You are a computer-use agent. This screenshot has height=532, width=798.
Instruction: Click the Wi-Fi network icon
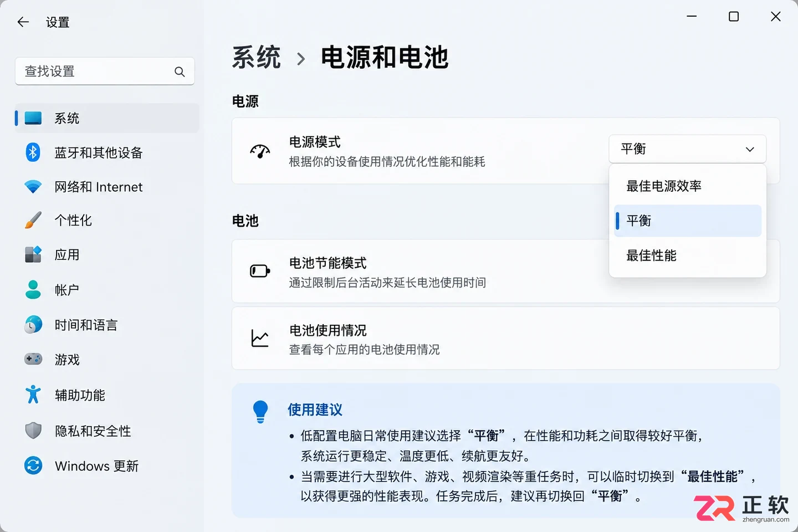(x=33, y=187)
